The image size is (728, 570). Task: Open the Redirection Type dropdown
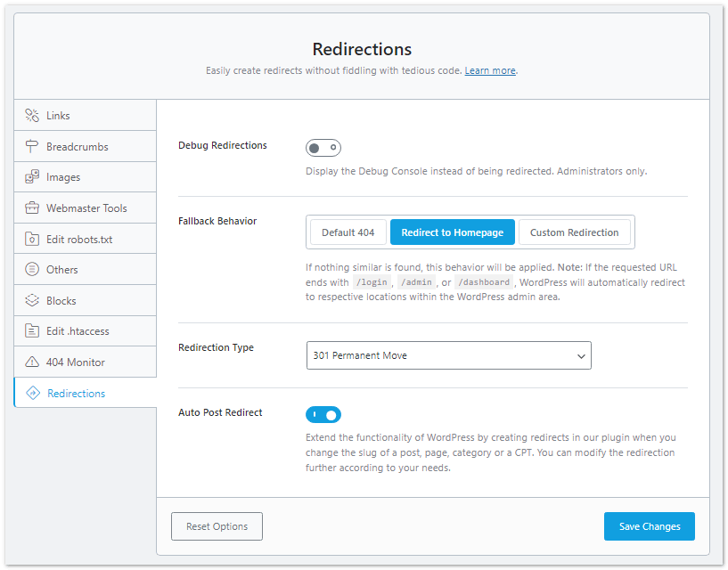(x=448, y=355)
